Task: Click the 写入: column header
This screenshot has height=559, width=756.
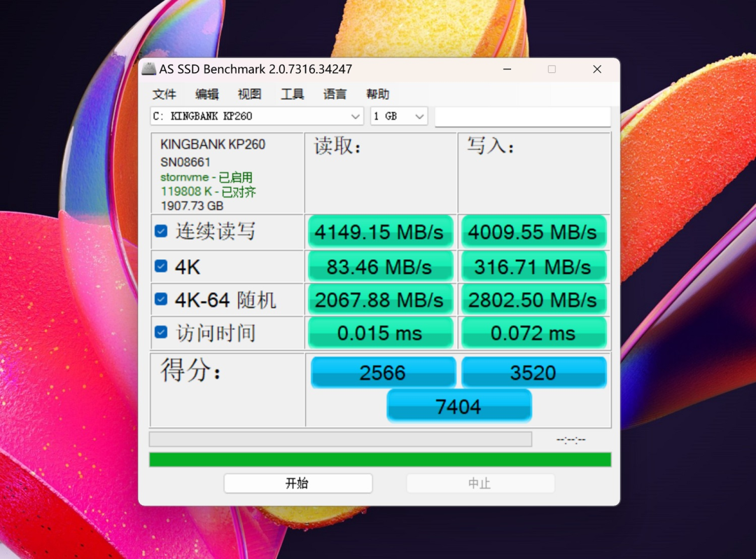Action: (490, 146)
